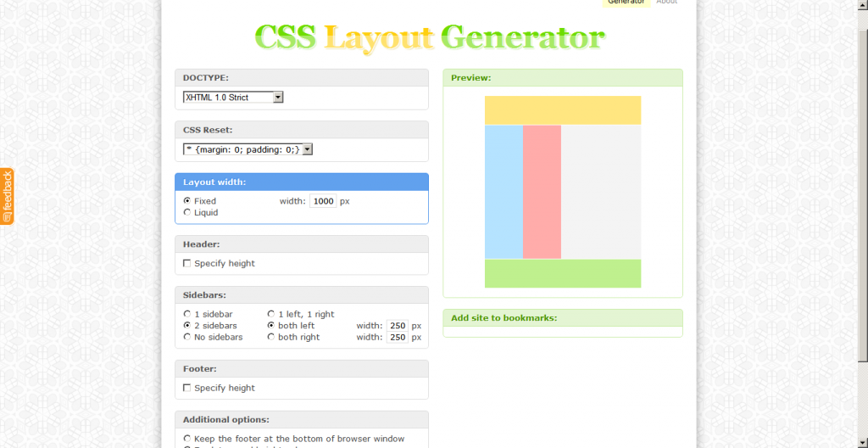
Task: Check Specify height for Footer
Action: (187, 389)
